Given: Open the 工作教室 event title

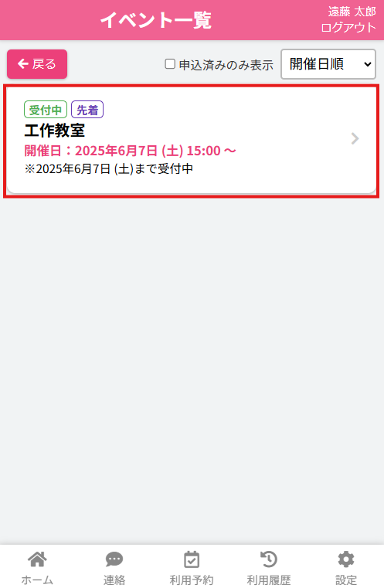Looking at the screenshot, I should coord(55,131).
